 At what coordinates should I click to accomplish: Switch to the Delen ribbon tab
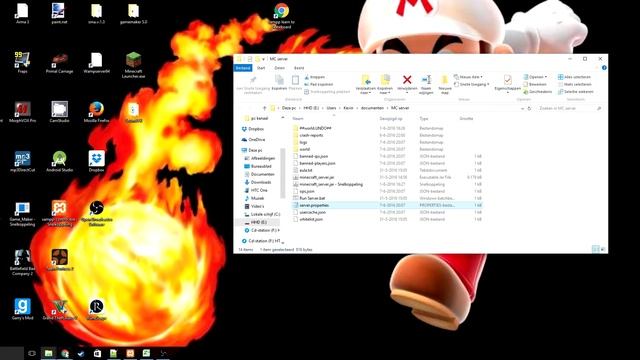pyautogui.click(x=280, y=68)
